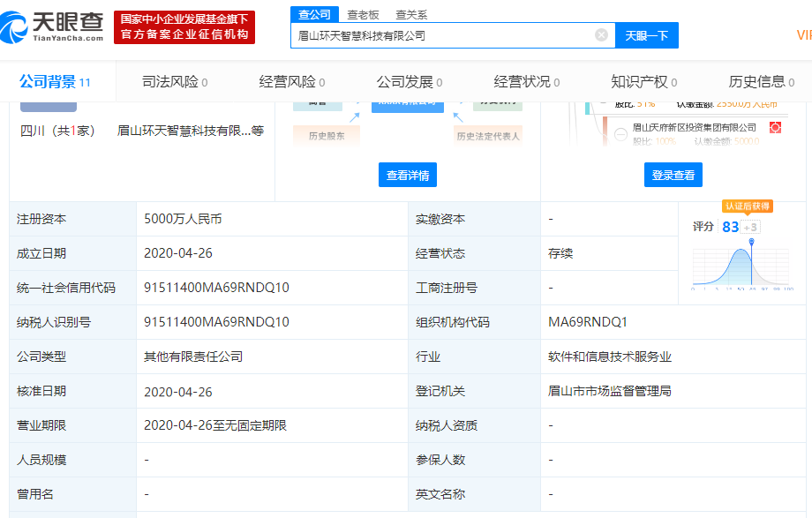Click the 工商注册号 label cell
812x518 pixels.
click(x=474, y=288)
